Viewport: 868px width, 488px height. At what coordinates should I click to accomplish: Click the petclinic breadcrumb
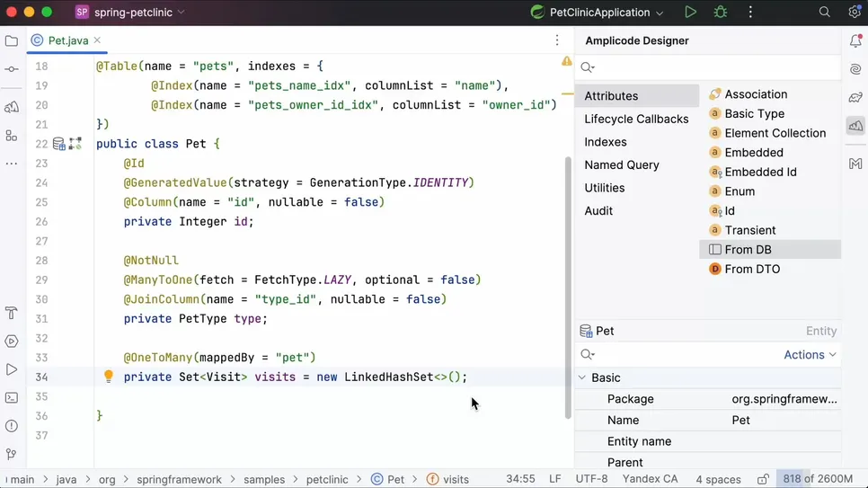(x=327, y=479)
